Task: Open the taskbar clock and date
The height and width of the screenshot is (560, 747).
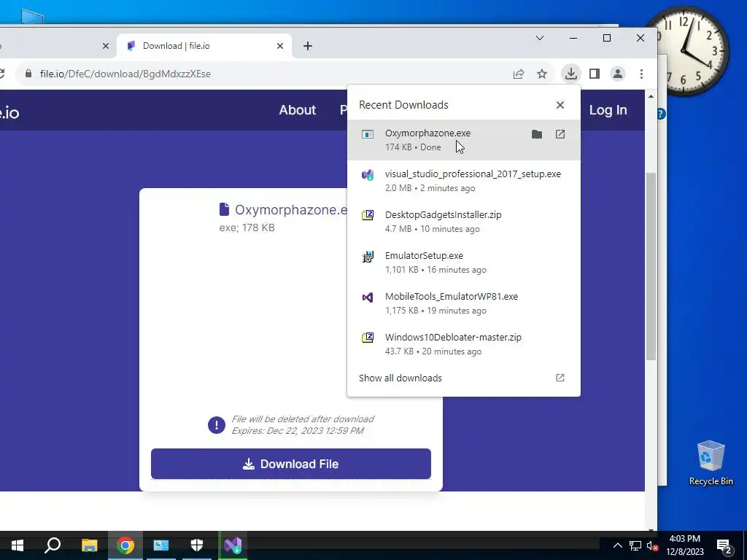Action: pos(684,545)
